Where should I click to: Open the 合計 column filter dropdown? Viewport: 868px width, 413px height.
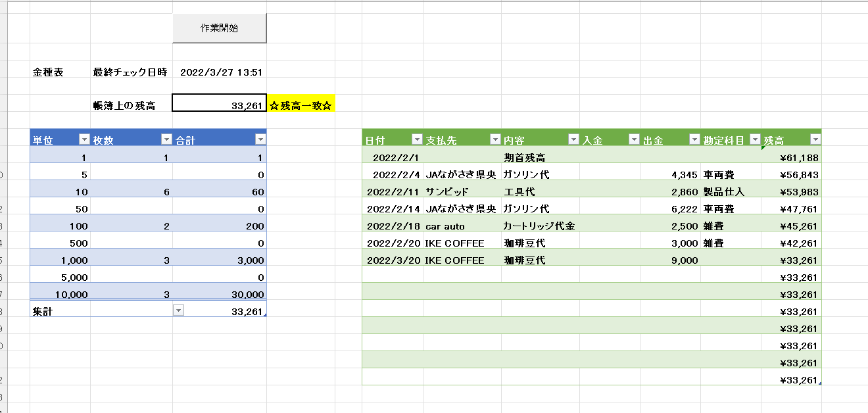pyautogui.click(x=260, y=139)
